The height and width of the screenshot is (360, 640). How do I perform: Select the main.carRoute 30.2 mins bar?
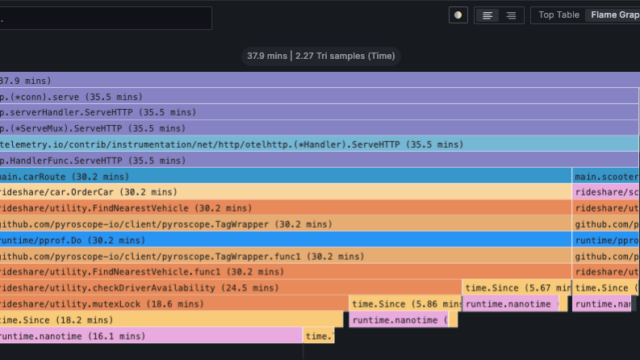pos(285,176)
